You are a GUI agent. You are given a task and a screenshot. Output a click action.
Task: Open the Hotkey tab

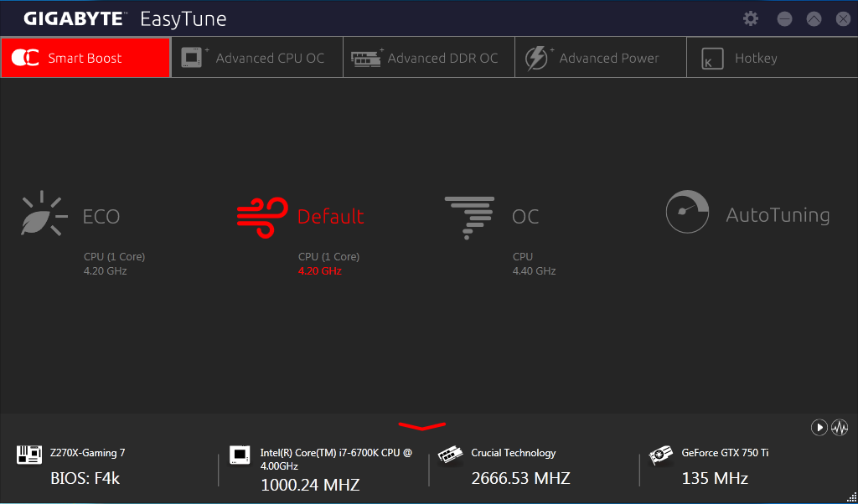tap(772, 58)
